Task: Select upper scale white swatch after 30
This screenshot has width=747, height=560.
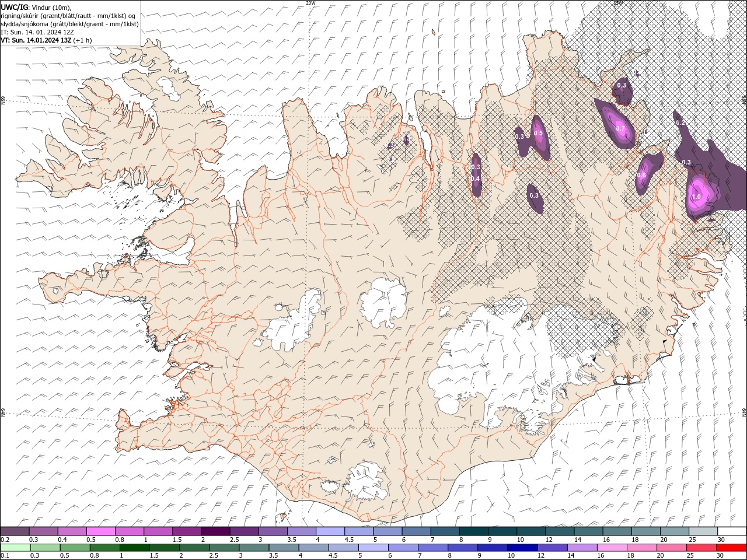Action: click(x=732, y=531)
